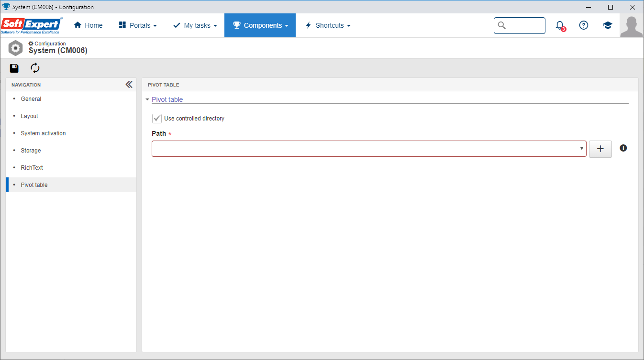The width and height of the screenshot is (644, 360).
Task: Click the Configuration gear hexagon icon
Action: pos(16,48)
